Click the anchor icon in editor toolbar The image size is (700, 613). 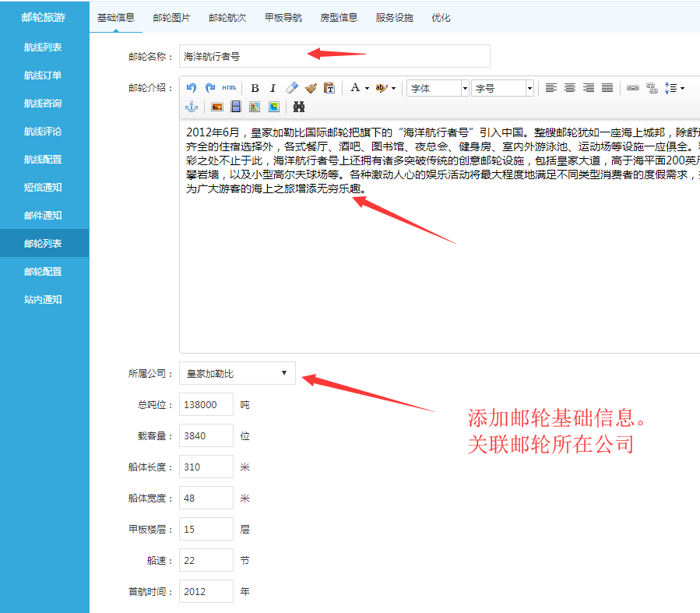pos(192,107)
